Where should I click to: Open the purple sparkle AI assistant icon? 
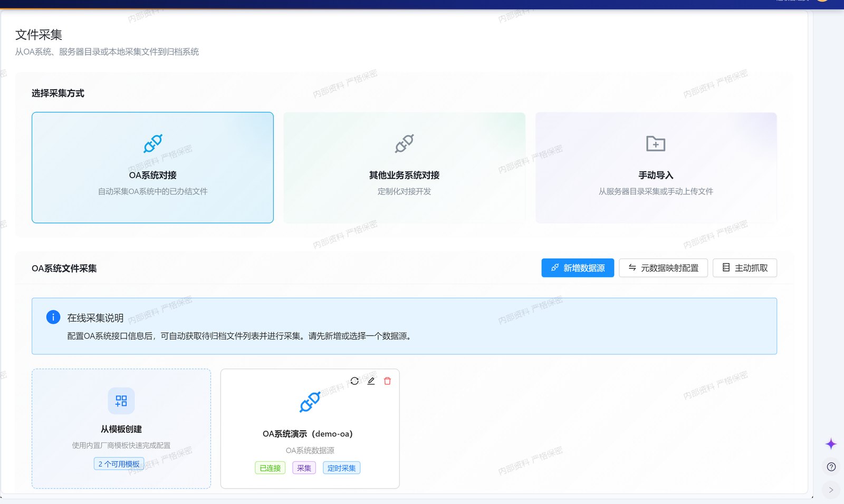click(831, 444)
